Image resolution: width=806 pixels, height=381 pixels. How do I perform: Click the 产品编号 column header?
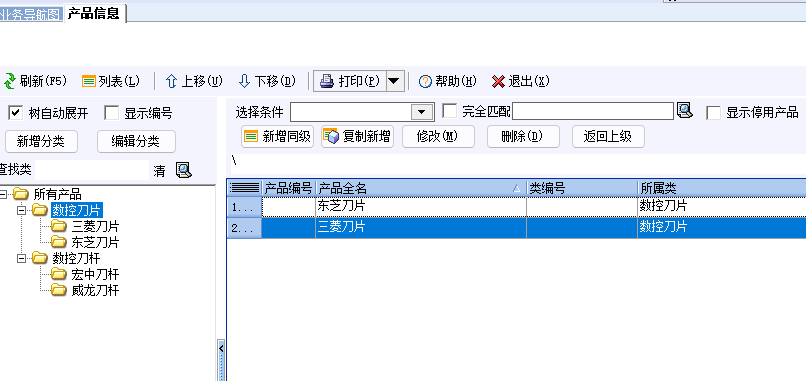[x=288, y=188]
